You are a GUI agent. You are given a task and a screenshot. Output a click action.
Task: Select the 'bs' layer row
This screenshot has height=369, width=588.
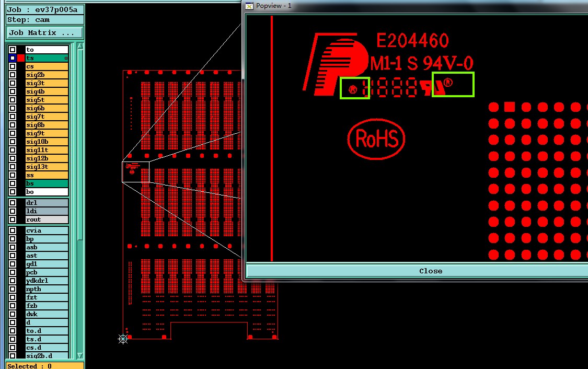pyautogui.click(x=47, y=183)
